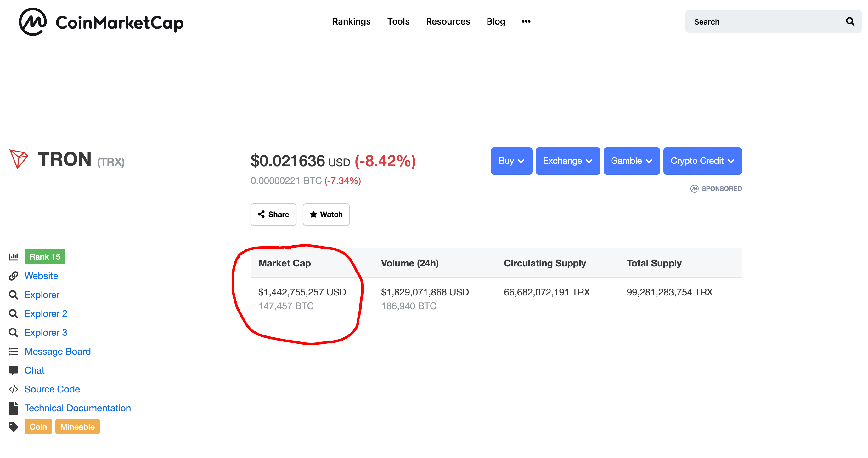Open the Rankings menu

[x=351, y=22]
